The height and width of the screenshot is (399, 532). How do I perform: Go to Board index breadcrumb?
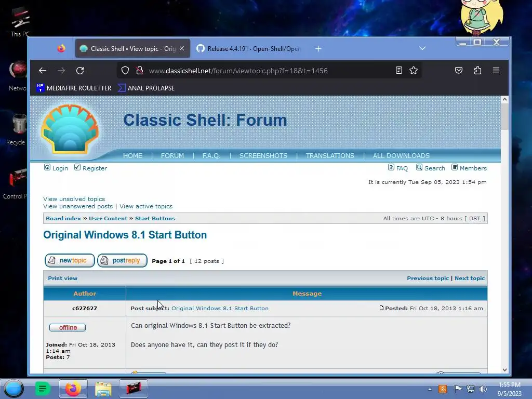coord(63,219)
